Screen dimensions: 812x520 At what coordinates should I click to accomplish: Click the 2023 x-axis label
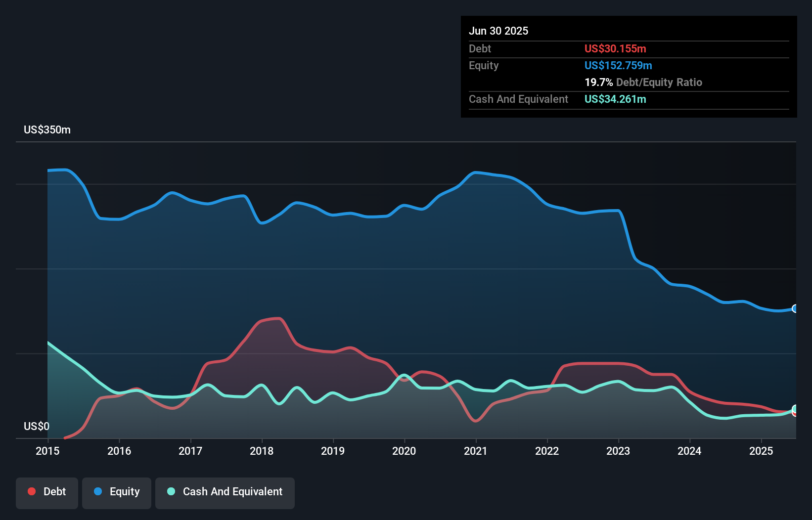click(x=618, y=451)
